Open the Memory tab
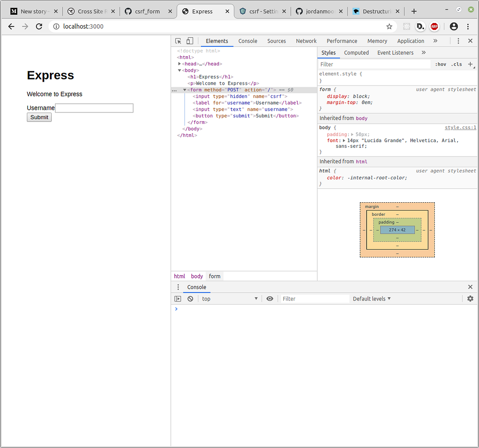The image size is (479, 448). pyautogui.click(x=377, y=41)
